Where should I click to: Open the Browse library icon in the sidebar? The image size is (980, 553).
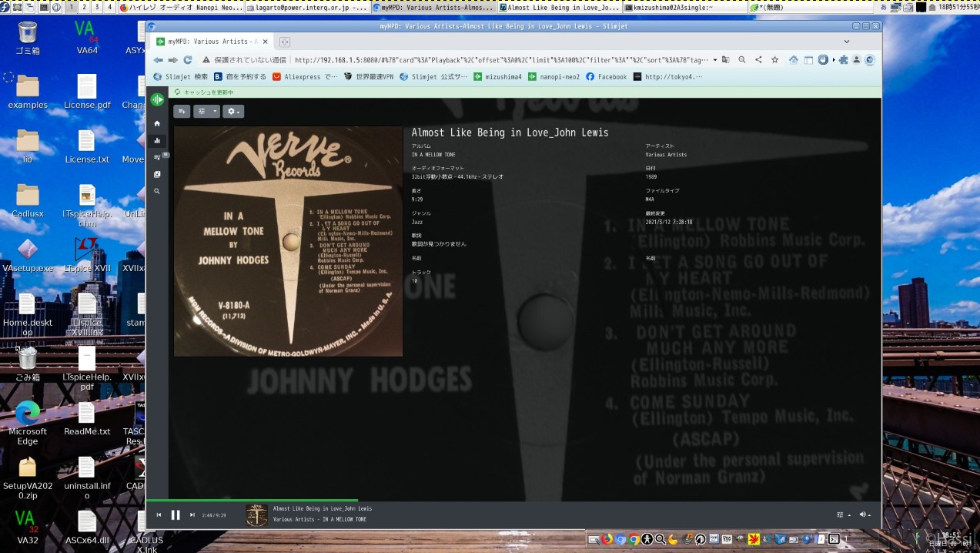pyautogui.click(x=157, y=174)
